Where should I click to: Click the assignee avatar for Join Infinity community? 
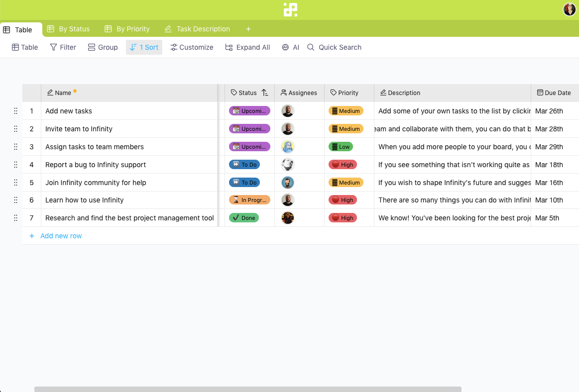click(288, 183)
